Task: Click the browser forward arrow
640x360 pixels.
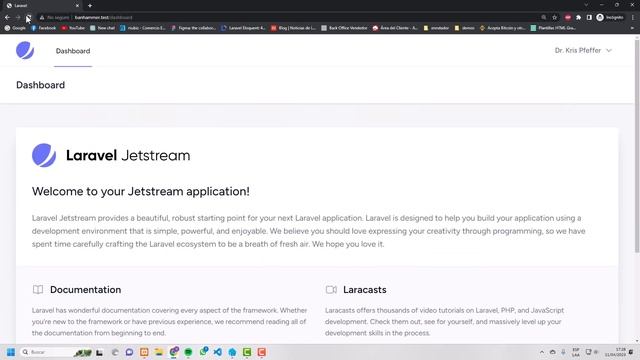Action: [x=18, y=18]
